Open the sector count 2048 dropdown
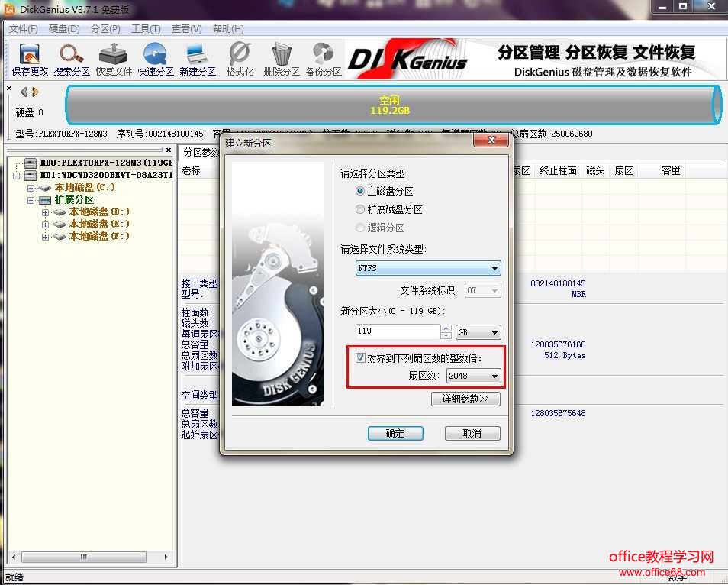The width and height of the screenshot is (728, 585). coord(474,376)
